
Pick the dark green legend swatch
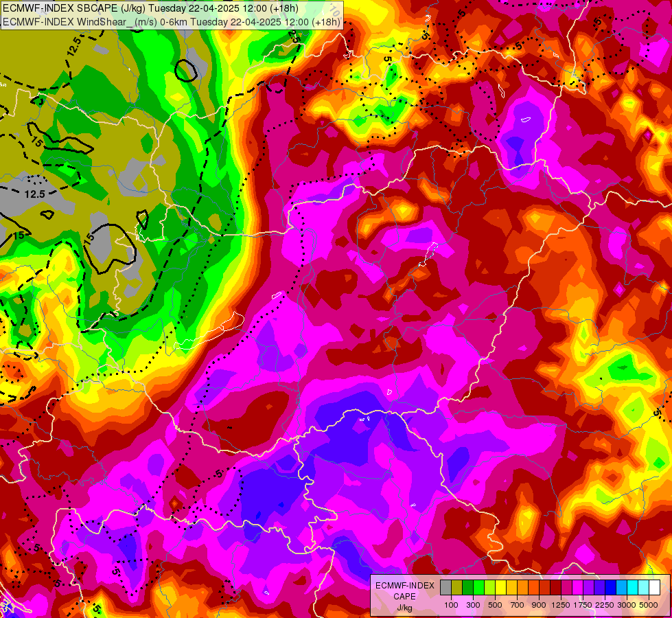[x=468, y=587]
